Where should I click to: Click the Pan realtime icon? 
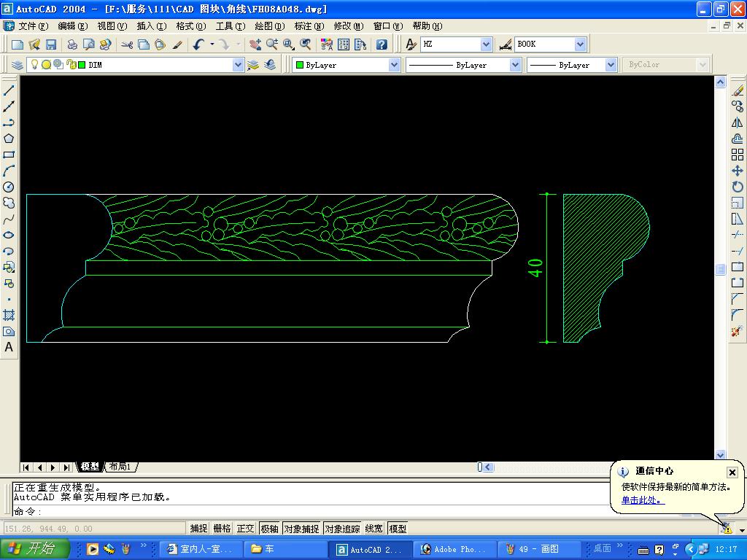(255, 44)
